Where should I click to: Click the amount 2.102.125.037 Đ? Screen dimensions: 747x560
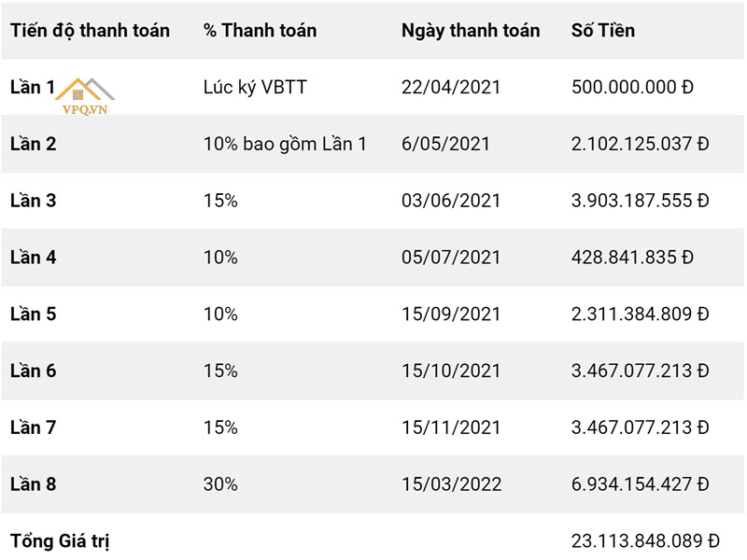coord(641,144)
